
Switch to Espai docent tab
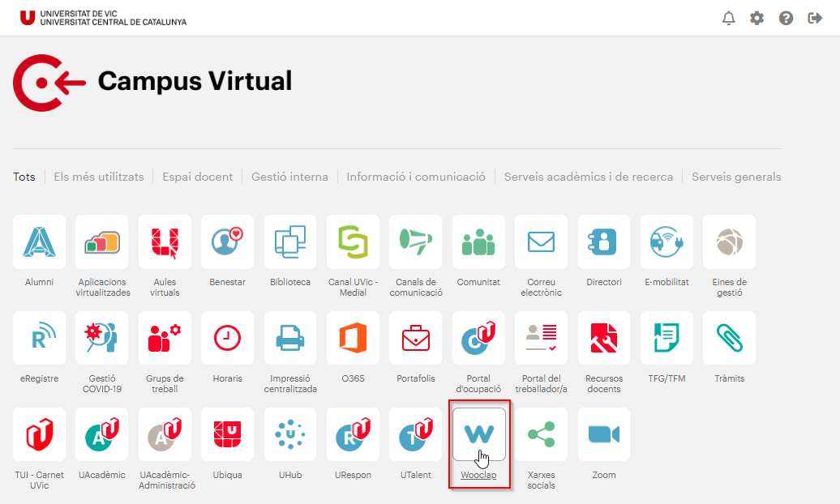(198, 177)
